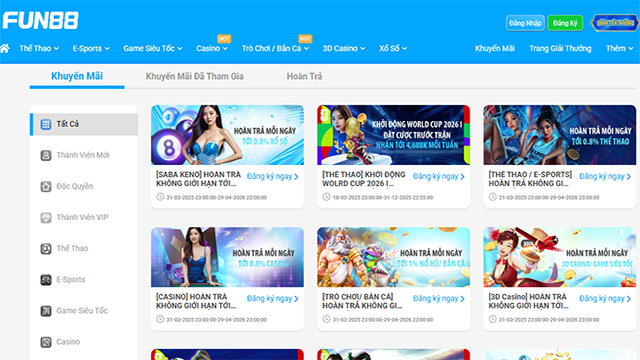Pick the Thể Thao sidebar icon
This screenshot has height=360, width=640.
[x=46, y=249]
